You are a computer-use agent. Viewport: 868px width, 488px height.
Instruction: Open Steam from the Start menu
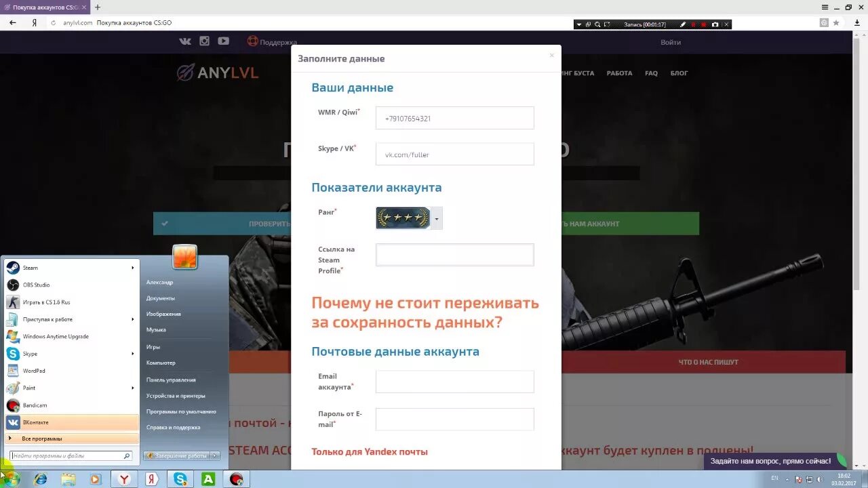(x=71, y=268)
